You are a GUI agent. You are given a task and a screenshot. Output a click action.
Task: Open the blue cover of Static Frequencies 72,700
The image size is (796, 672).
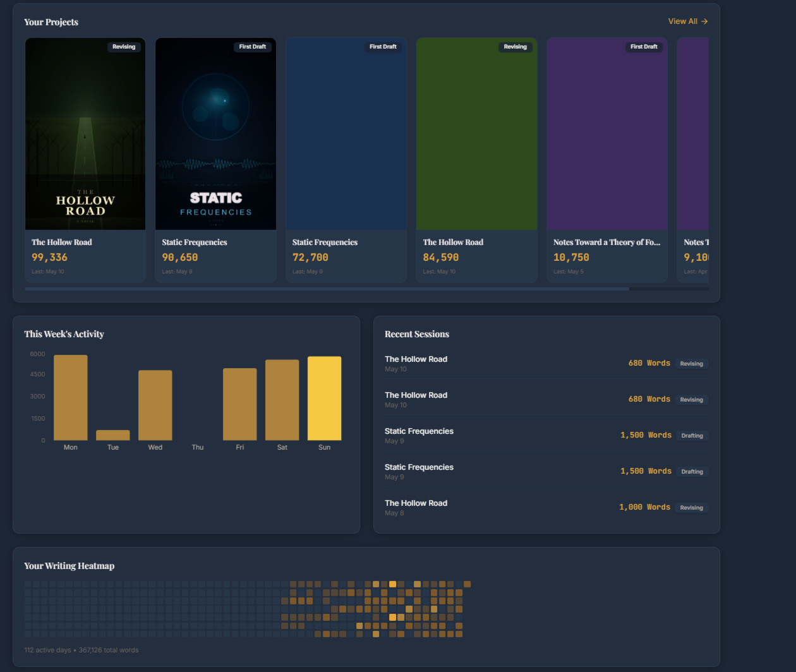(346, 134)
